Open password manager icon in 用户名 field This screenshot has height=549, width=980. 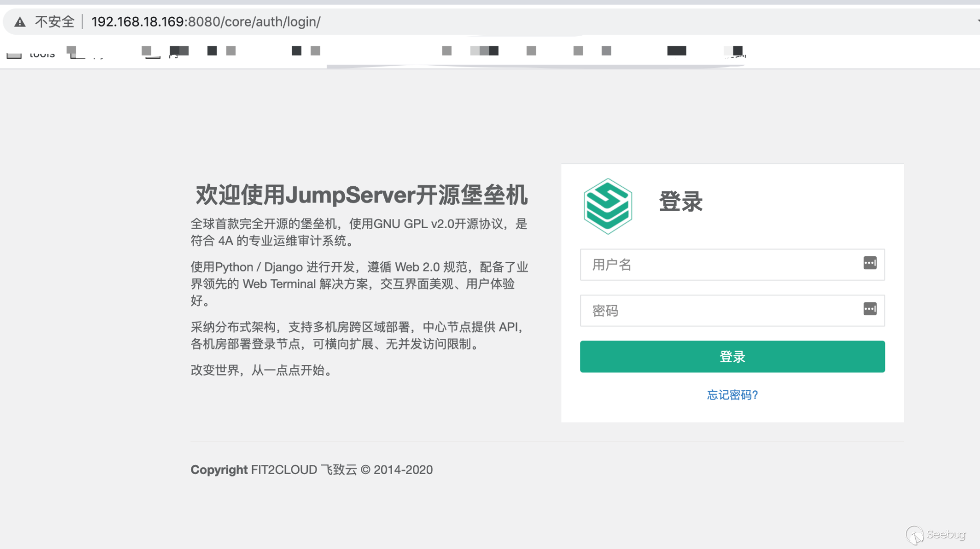870,263
